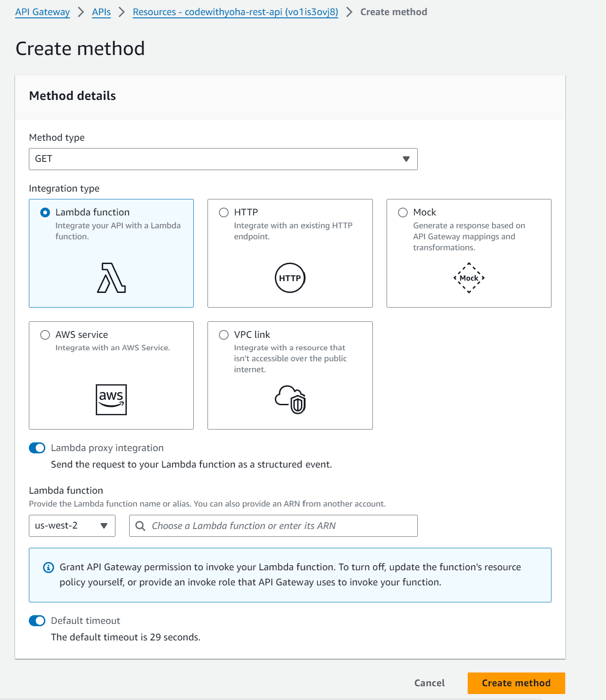Select the VPC link radio button
Viewport: 606px width, 700px height.
(x=224, y=335)
